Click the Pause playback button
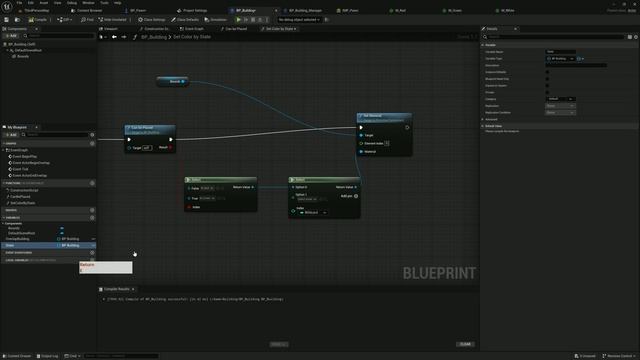This screenshot has height=360, width=640. [x=246, y=20]
